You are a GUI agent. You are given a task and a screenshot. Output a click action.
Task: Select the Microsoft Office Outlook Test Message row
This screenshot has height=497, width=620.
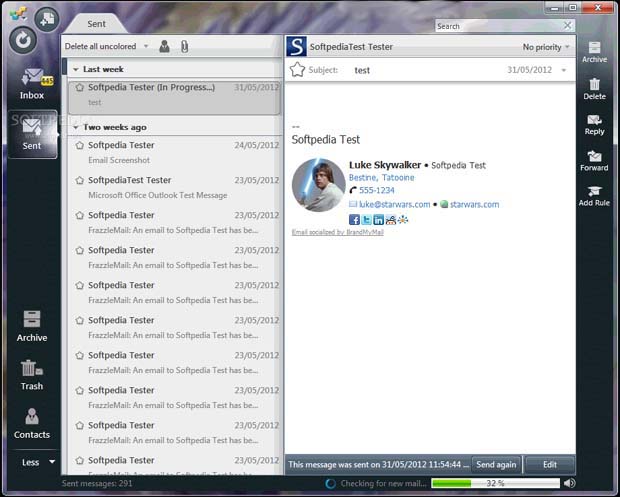coord(175,187)
